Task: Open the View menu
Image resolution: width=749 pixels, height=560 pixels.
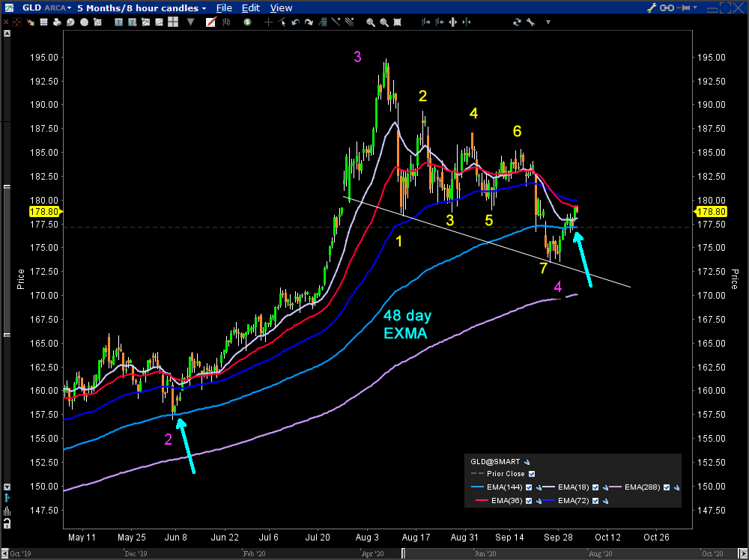Action: click(x=281, y=8)
